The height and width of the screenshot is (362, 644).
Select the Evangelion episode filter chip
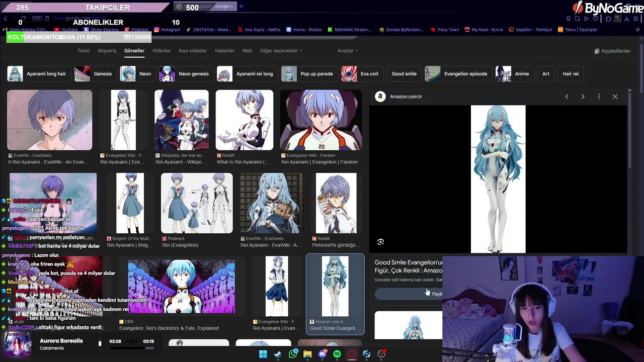pos(458,74)
